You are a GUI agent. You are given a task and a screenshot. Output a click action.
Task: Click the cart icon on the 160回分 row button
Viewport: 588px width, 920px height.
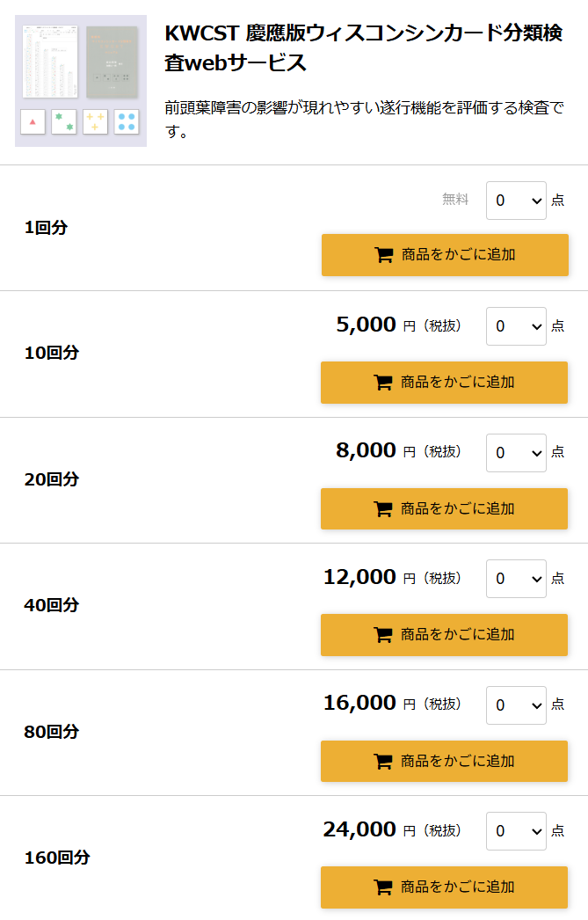pos(382,887)
